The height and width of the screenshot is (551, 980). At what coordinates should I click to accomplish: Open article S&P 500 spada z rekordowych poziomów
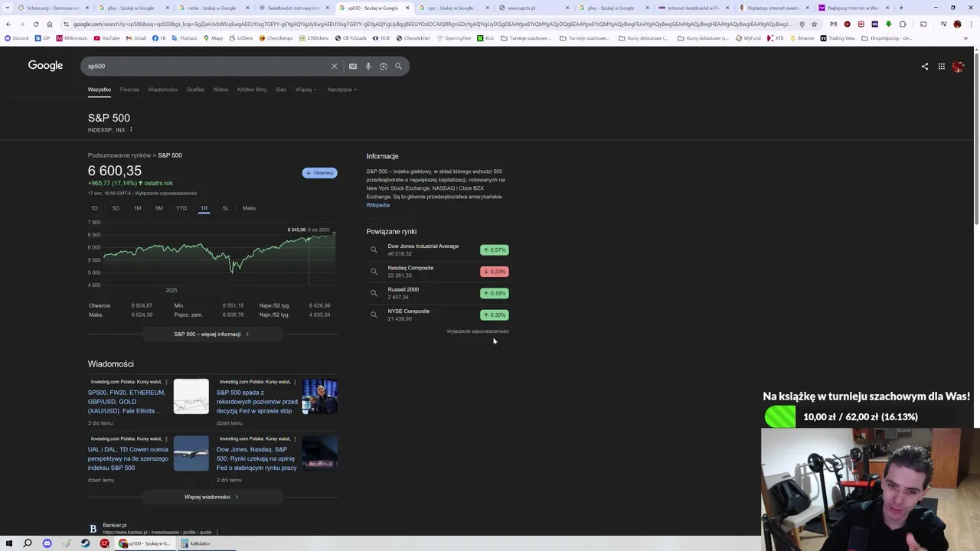[x=256, y=402]
